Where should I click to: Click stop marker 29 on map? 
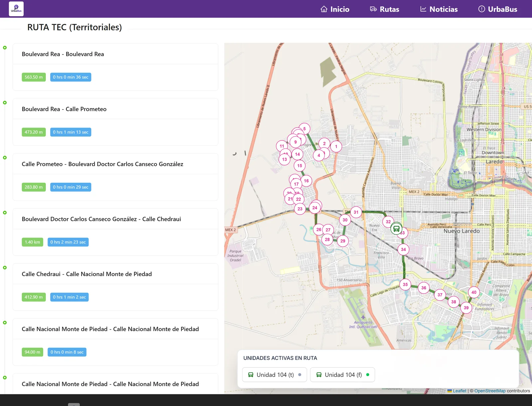343,241
